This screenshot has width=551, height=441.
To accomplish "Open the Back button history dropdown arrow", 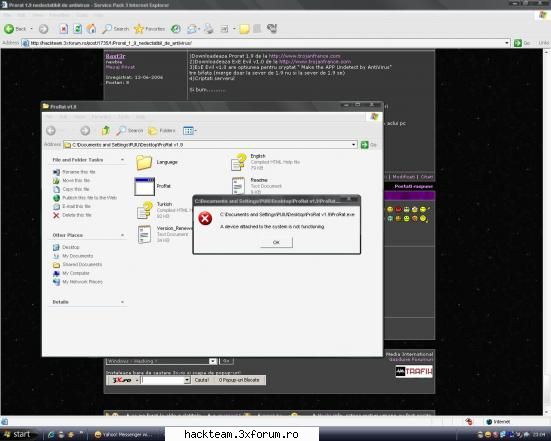I will 31,29.
